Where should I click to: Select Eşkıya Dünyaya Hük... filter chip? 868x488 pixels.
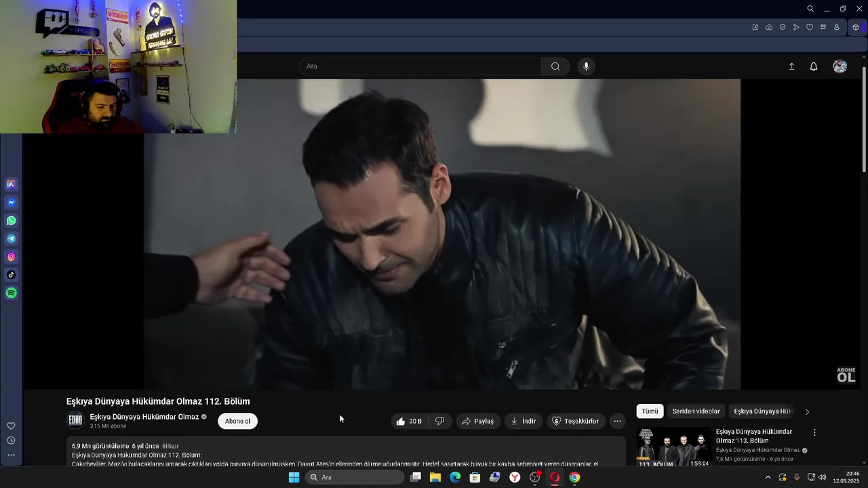(762, 411)
